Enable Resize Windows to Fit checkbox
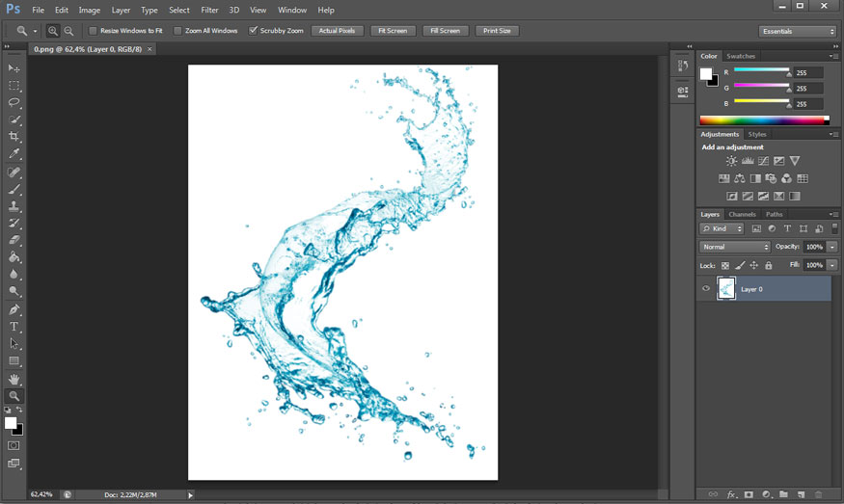This screenshot has height=504, width=844. coord(93,31)
